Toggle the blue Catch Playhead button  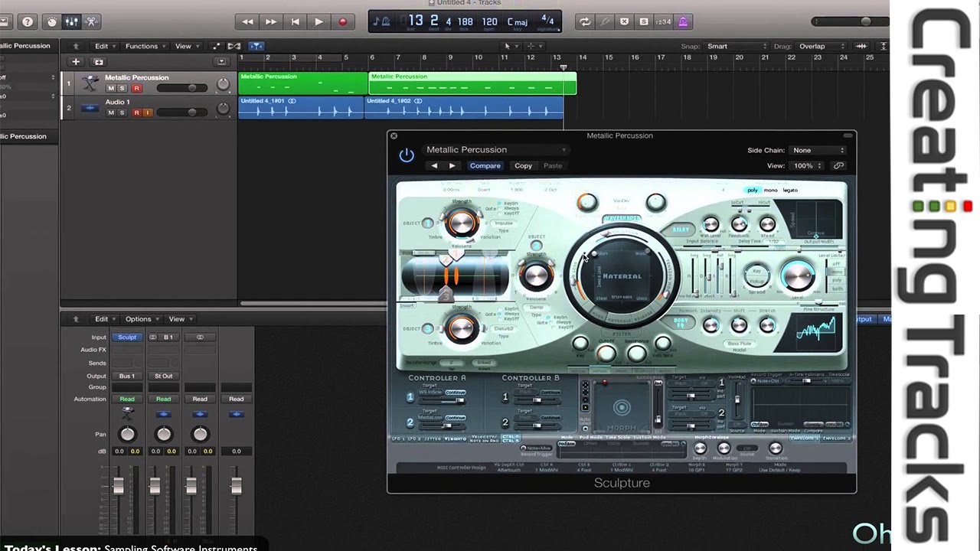[x=256, y=47]
